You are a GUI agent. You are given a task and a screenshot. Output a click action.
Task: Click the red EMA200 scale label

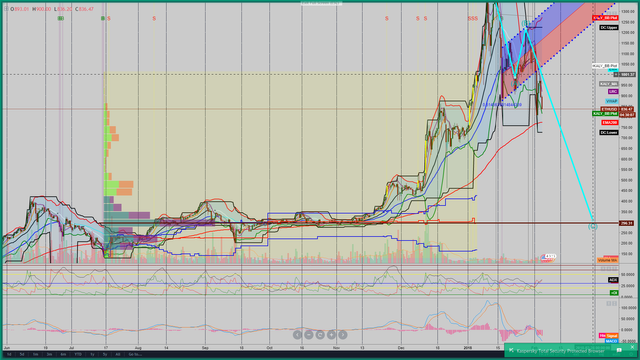coord(610,122)
